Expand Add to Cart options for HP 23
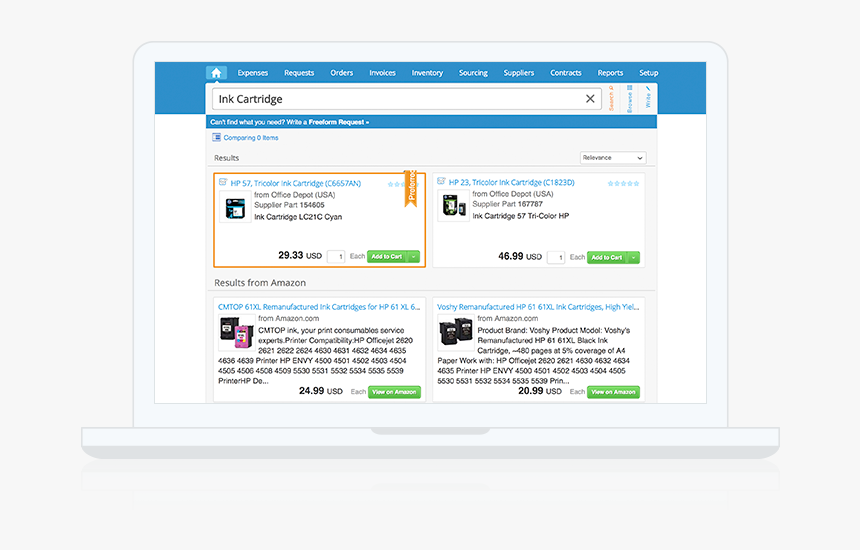The height and width of the screenshot is (550, 860). click(634, 257)
